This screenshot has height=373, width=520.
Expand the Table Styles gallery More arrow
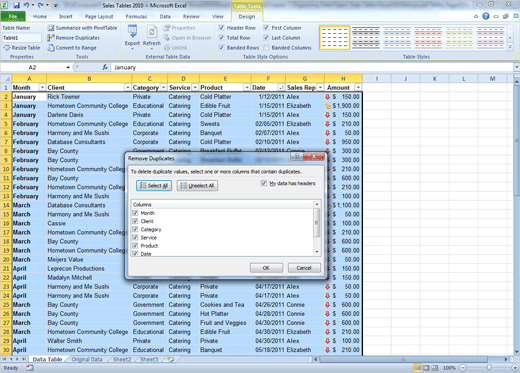pos(510,47)
